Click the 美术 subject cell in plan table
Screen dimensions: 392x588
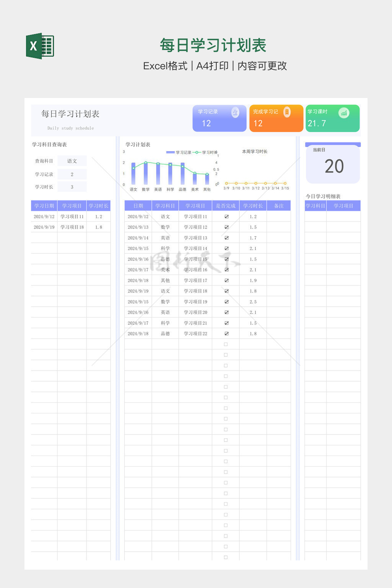point(165,270)
